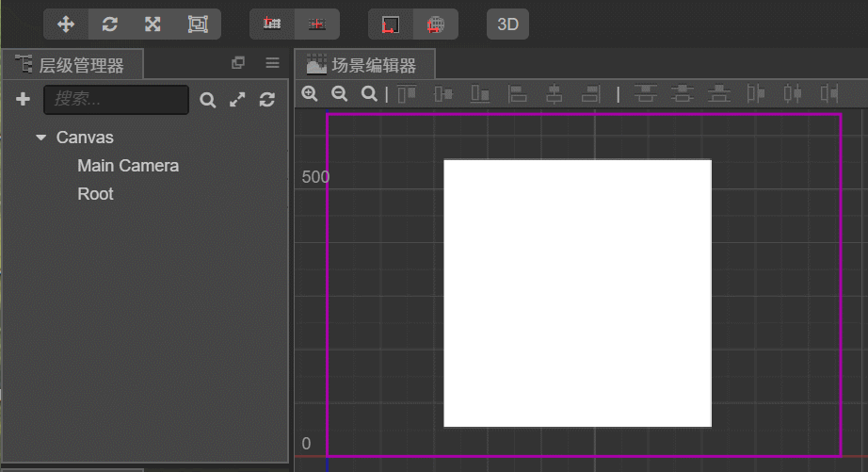The image size is (868, 472).
Task: Select the rect transform tool
Action: coord(198,24)
